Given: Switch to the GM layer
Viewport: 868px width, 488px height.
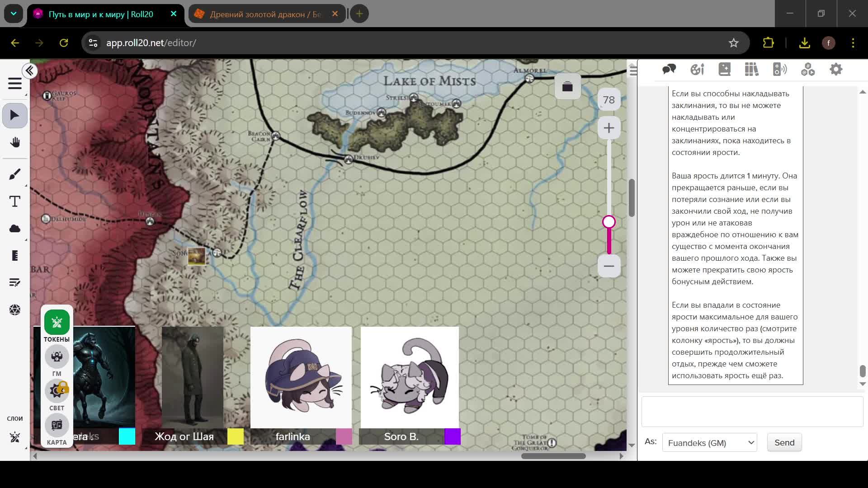Looking at the screenshot, I should pos(57,357).
